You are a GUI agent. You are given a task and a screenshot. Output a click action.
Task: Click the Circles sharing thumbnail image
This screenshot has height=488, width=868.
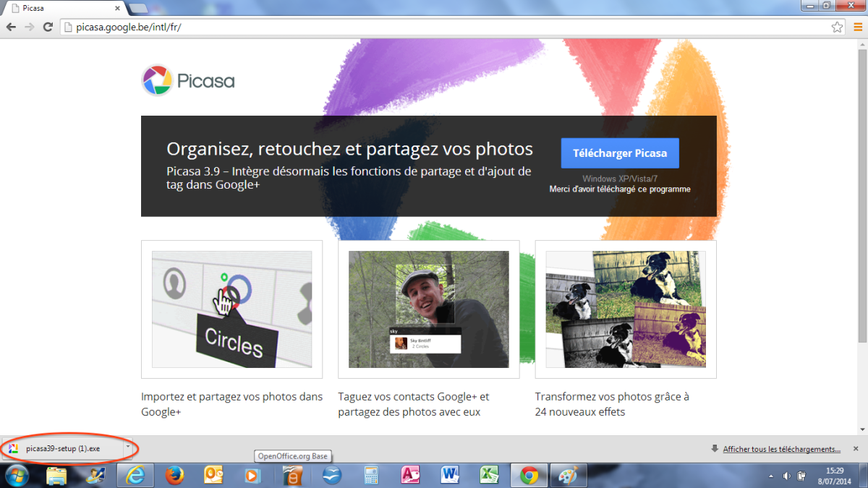231,309
